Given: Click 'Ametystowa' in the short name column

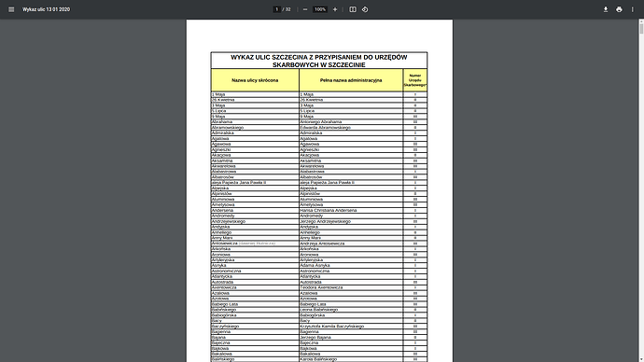Looking at the screenshot, I should (223, 205).
